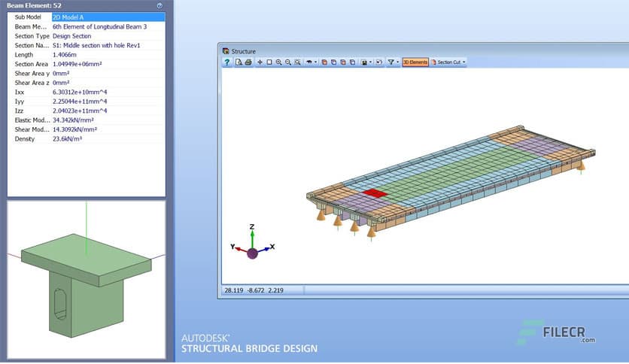629x364 pixels.
Task: Click the 'Design Section' value
Action: (71, 35)
